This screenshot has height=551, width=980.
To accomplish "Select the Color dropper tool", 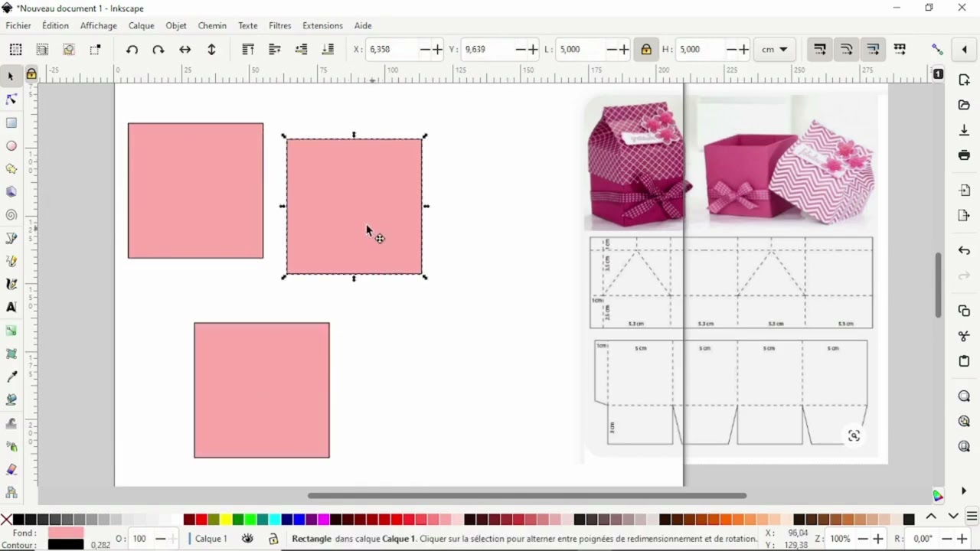I will [11, 377].
